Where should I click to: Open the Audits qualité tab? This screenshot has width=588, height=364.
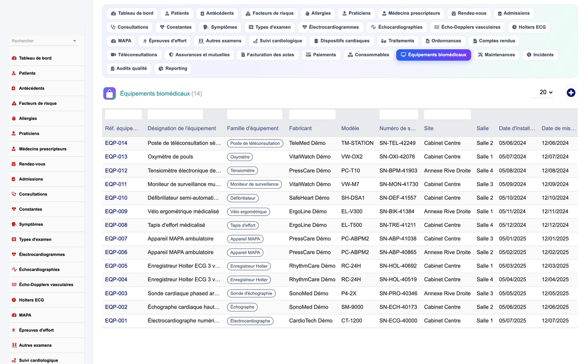[129, 69]
